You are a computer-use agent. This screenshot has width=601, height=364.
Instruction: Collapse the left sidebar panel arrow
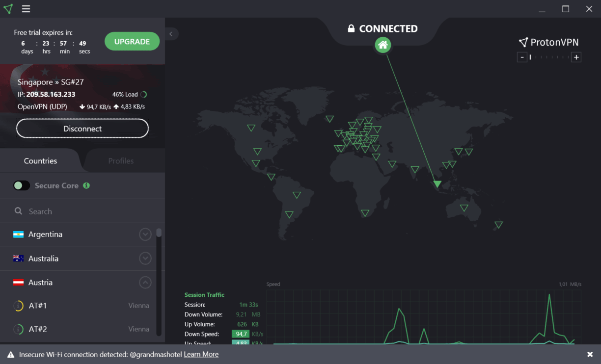tap(171, 34)
